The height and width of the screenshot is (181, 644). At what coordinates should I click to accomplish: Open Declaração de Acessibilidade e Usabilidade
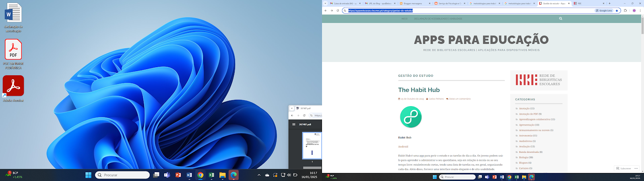pos(438,19)
